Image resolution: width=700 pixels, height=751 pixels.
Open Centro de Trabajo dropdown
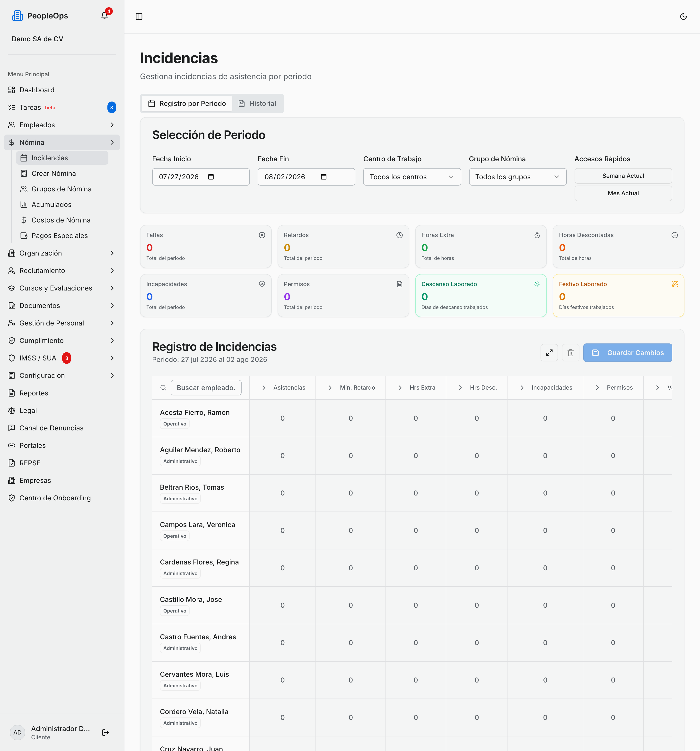coord(412,177)
